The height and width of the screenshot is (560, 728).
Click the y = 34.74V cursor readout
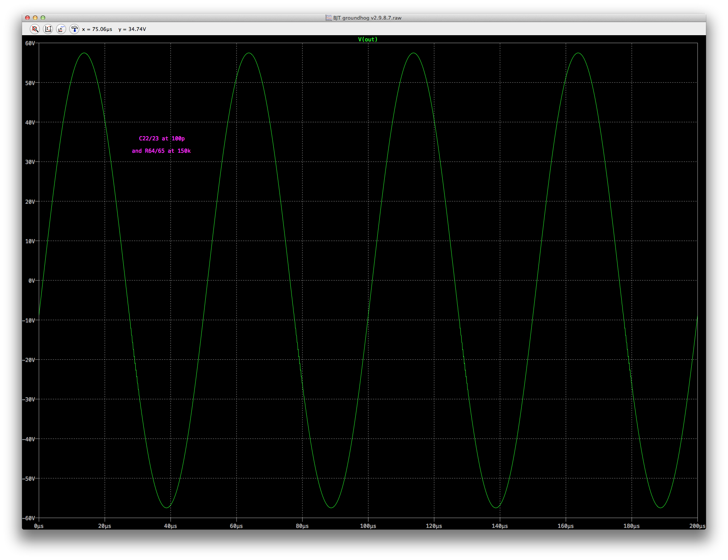point(132,29)
